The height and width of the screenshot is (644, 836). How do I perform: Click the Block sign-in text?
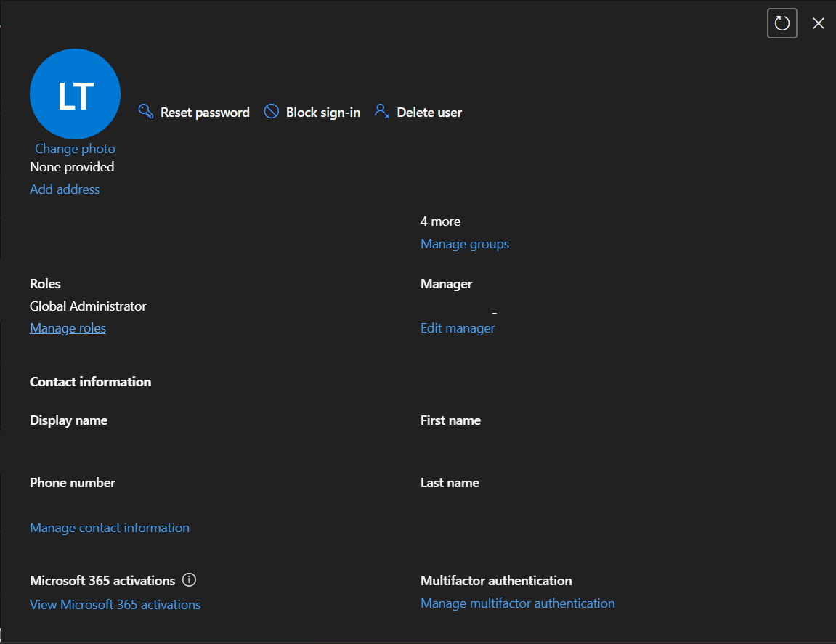pyautogui.click(x=323, y=113)
